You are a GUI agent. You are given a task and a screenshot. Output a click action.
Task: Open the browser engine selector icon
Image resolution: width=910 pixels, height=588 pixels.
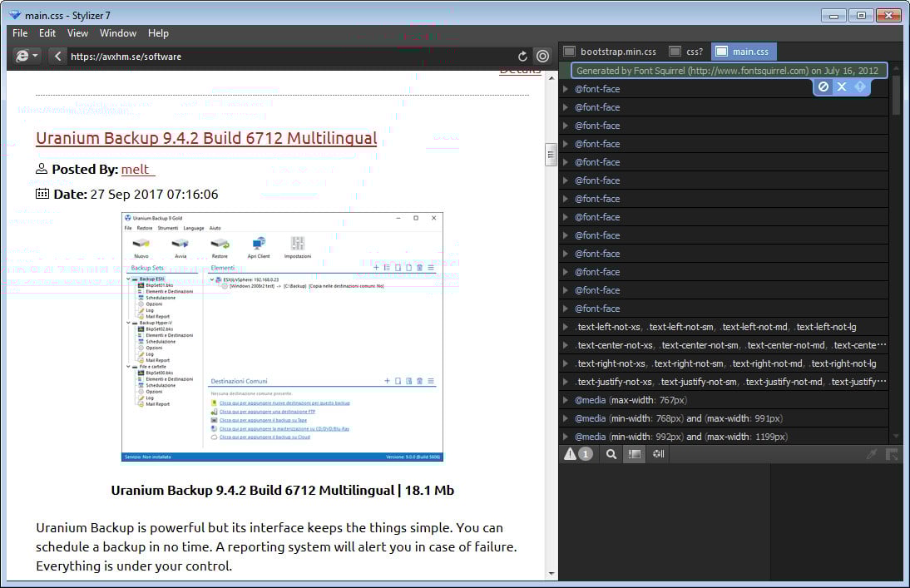pos(27,57)
